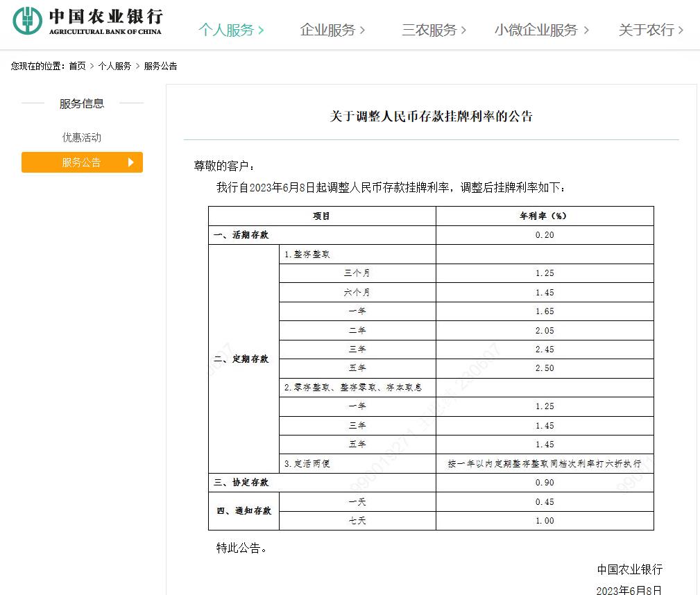Click the 首页 breadcrumb link
Viewport: 700px width, 595px height.
click(77, 66)
